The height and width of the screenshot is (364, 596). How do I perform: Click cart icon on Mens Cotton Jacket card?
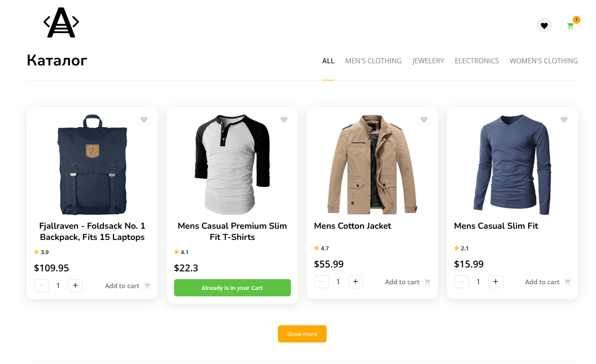coord(427,282)
